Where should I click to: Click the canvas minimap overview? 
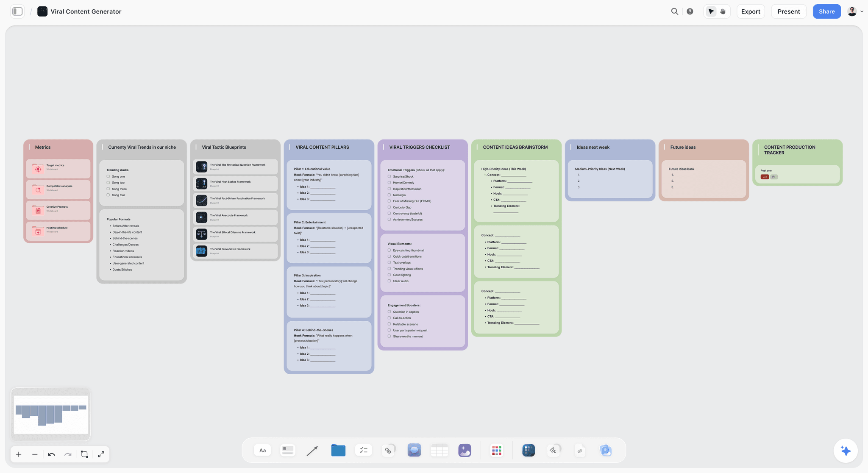pos(51,414)
